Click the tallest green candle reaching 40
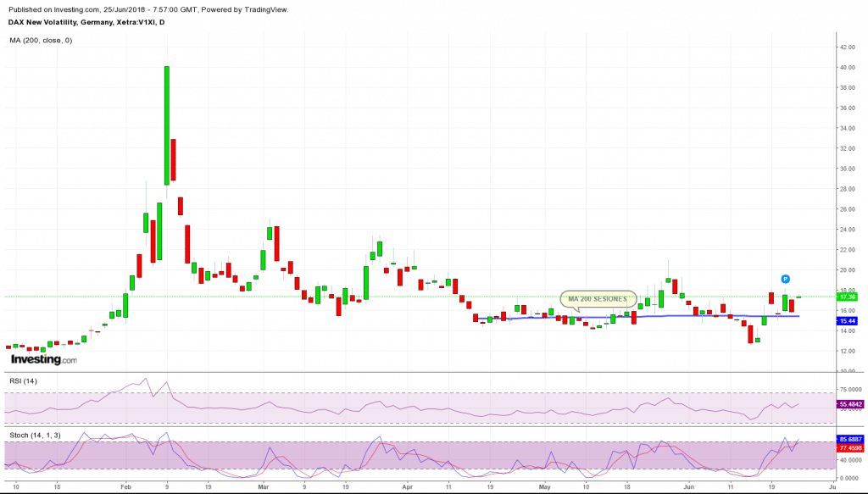The image size is (868, 494). (x=167, y=125)
